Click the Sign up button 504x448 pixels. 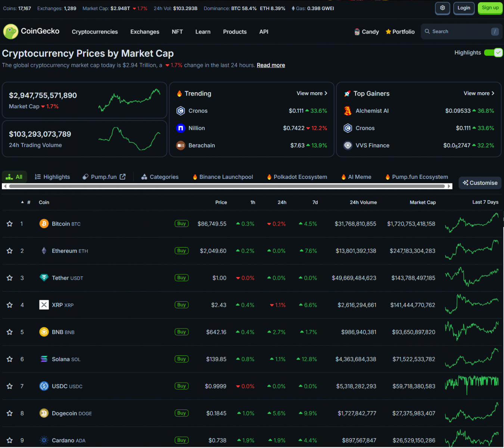tap(490, 8)
